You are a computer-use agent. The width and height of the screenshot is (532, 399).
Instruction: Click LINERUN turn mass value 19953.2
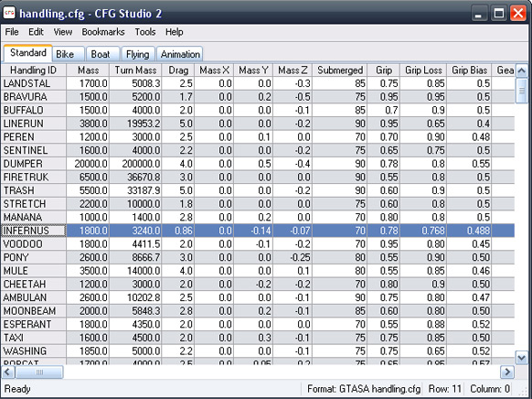coord(135,124)
